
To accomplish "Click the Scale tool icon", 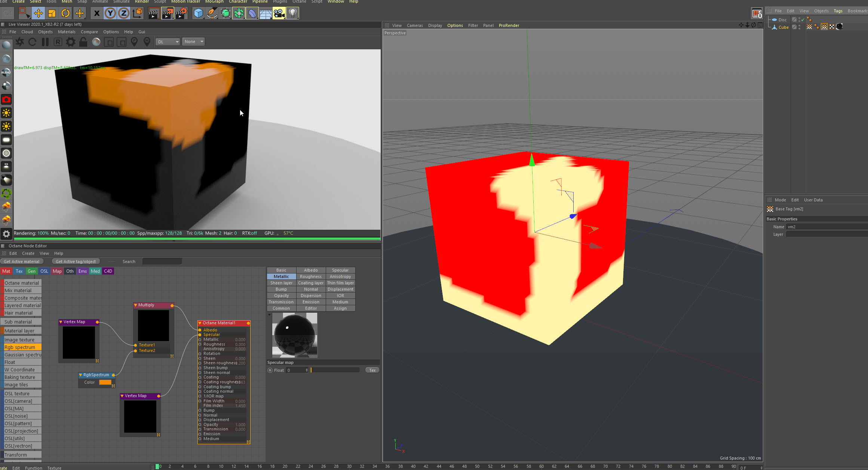I will (52, 13).
